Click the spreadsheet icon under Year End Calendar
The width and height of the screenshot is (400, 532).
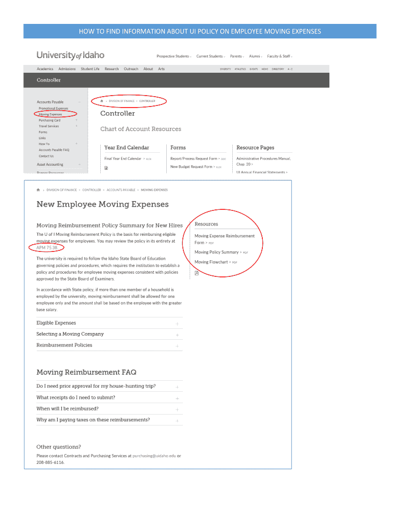pos(106,168)
